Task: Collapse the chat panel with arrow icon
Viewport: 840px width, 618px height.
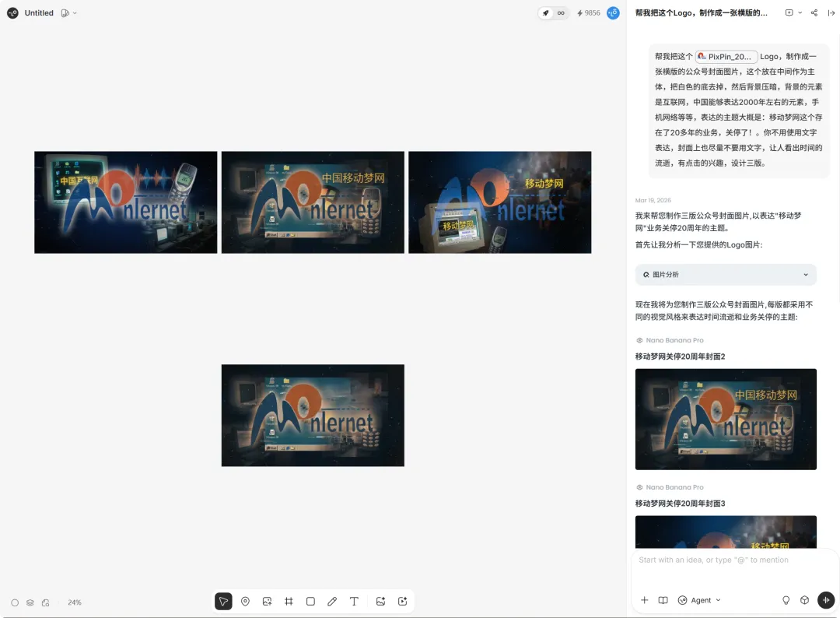Action: tap(831, 13)
